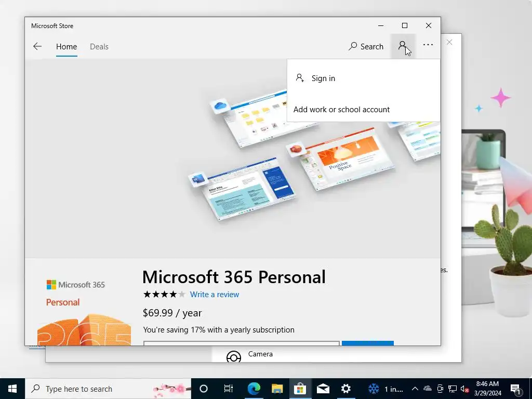Select Add work or school account
Screen dimensions: 532x399
[363, 110]
